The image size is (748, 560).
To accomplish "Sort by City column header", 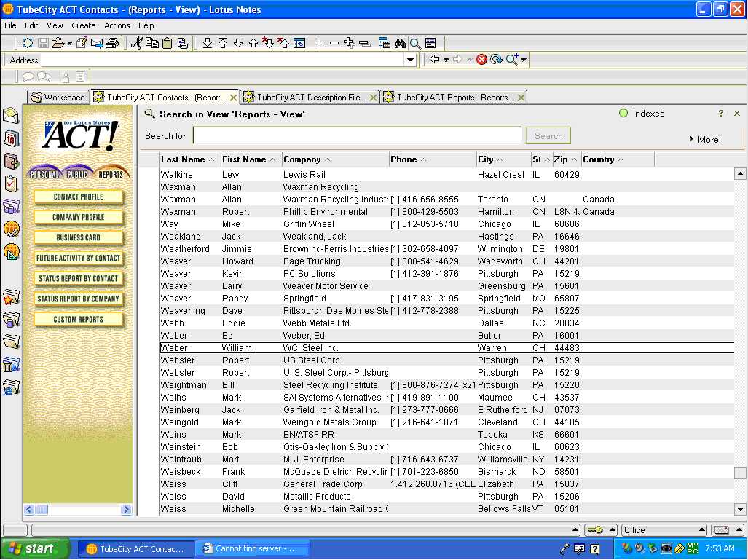I will (503, 159).
